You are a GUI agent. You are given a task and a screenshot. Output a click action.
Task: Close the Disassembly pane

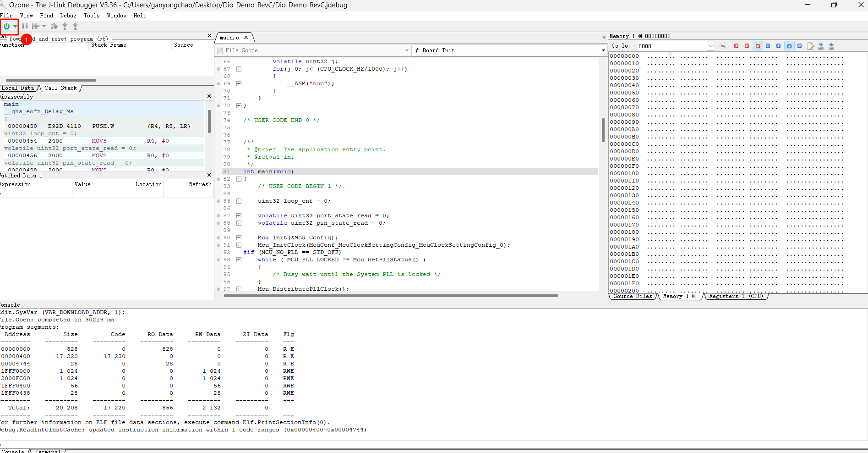[x=209, y=96]
